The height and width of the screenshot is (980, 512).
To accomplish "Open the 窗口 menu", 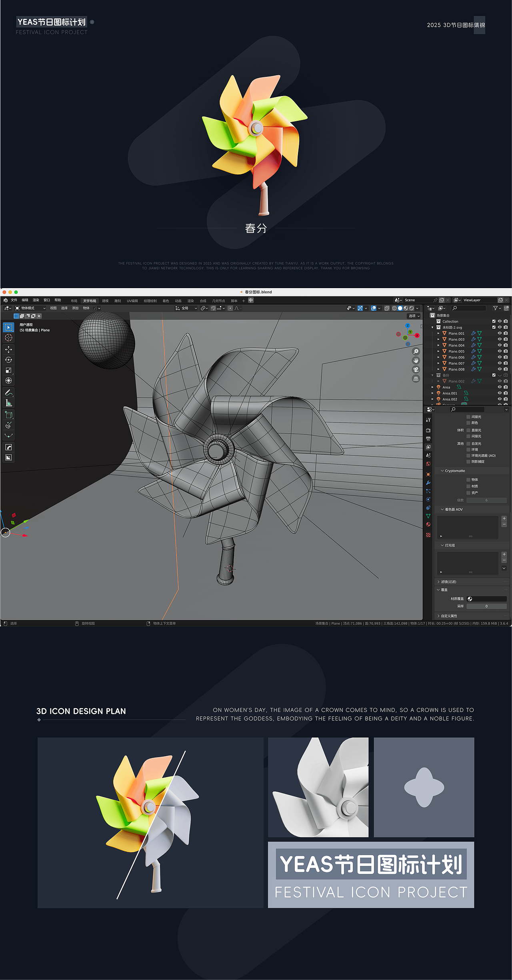I will click(x=47, y=300).
